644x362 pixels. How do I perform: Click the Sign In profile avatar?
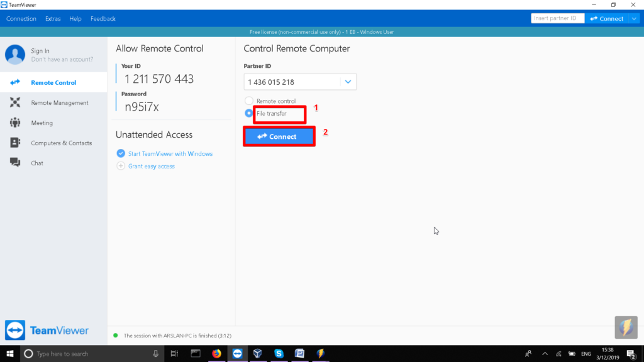[x=15, y=55]
